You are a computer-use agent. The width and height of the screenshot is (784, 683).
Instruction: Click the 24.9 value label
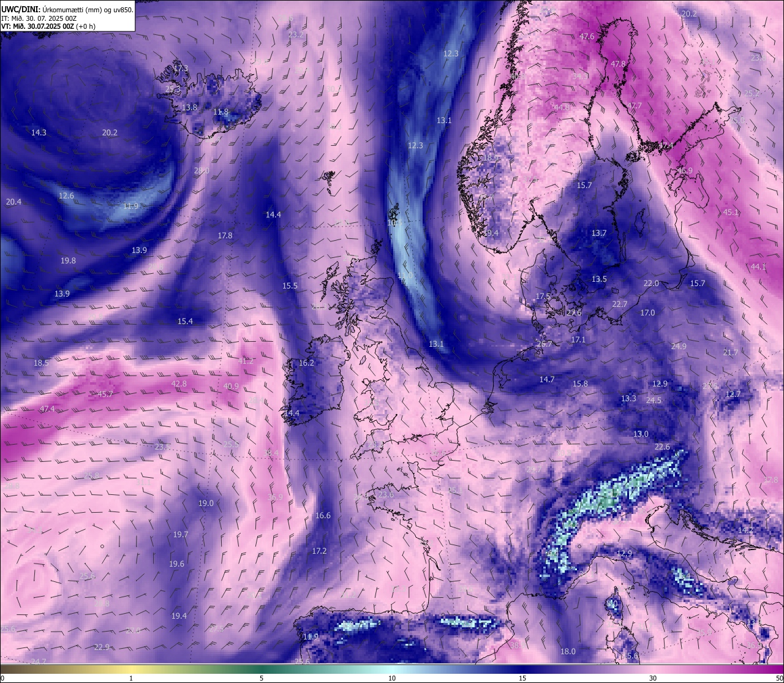[x=679, y=347]
